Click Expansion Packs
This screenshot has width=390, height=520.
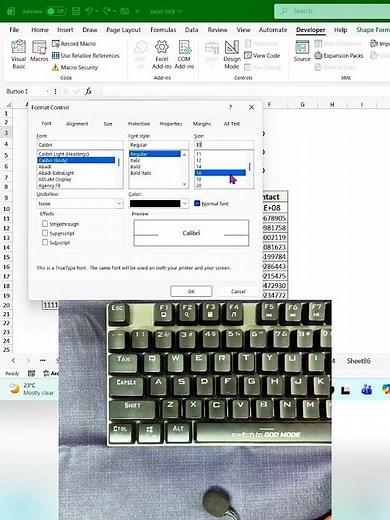pyautogui.click(x=339, y=56)
